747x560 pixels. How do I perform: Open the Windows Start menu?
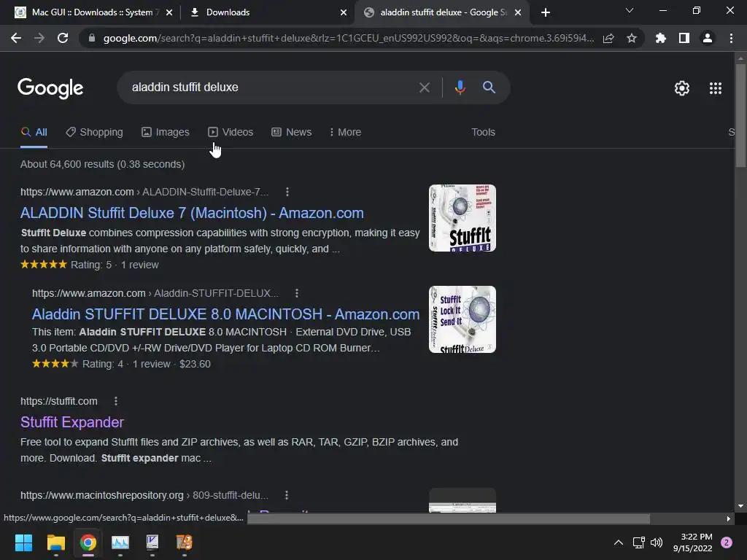tap(23, 542)
